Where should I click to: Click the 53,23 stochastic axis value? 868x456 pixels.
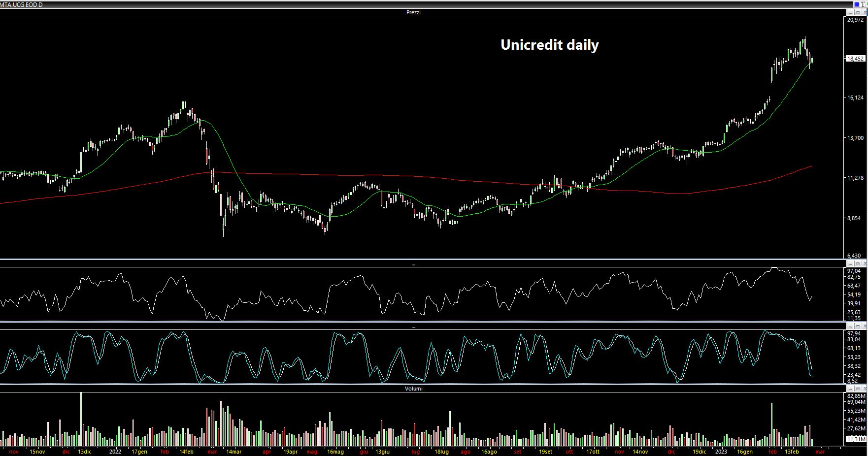854,357
